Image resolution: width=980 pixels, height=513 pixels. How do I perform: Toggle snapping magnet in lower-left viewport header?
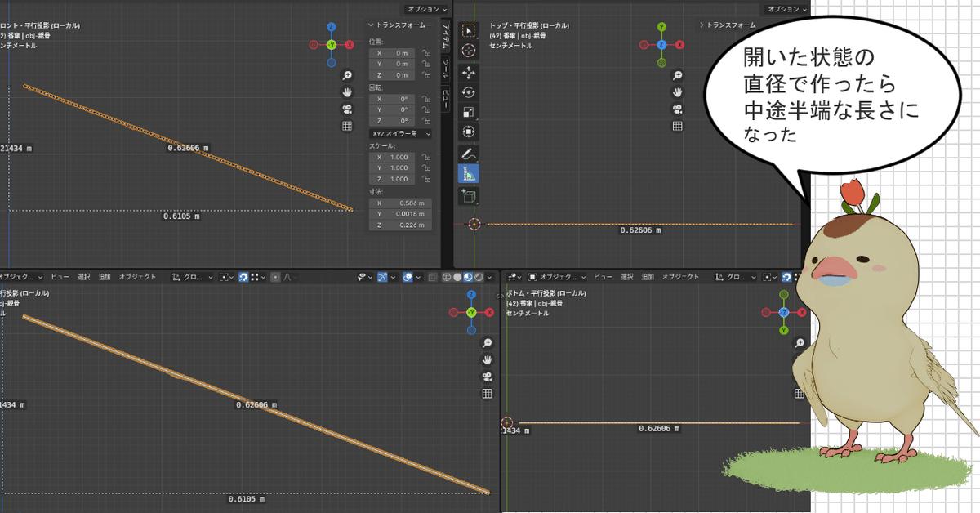pos(243,277)
